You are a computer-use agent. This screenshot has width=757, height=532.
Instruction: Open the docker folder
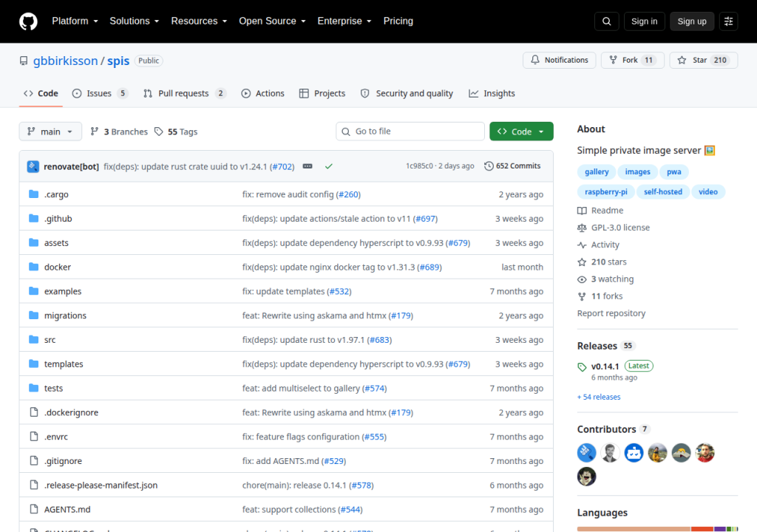58,267
